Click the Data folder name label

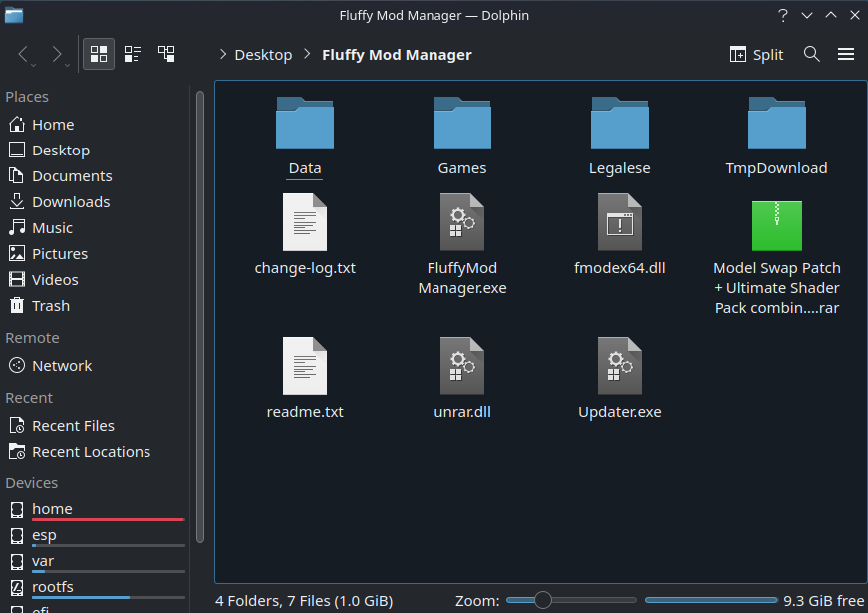point(305,168)
